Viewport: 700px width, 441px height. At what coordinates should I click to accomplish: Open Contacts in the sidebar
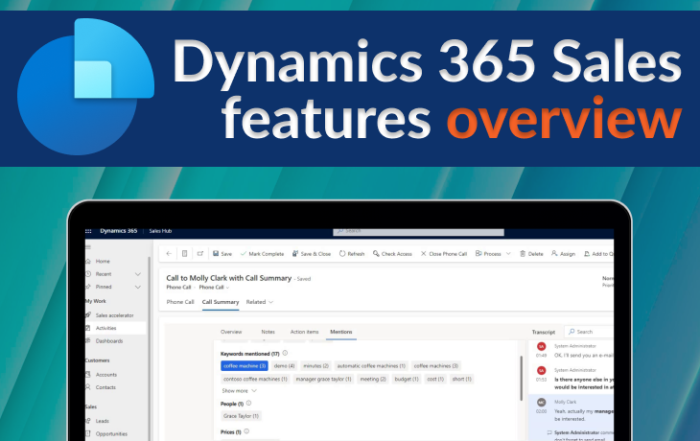coord(105,387)
